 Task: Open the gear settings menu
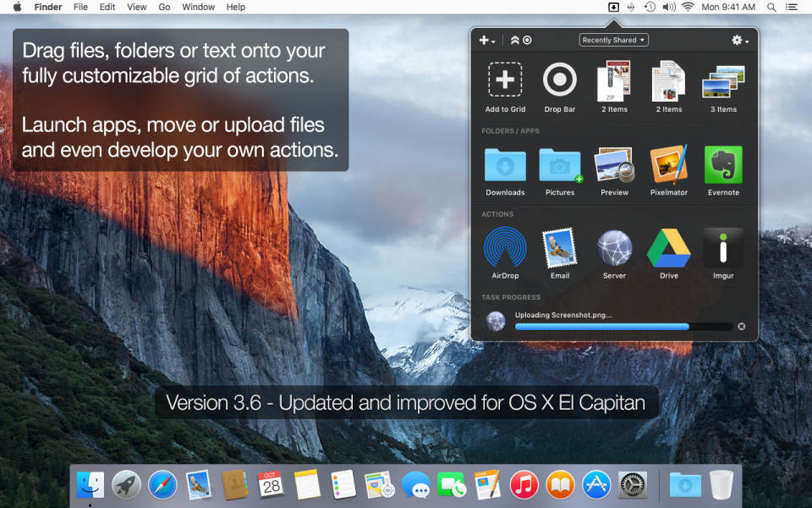(x=740, y=40)
